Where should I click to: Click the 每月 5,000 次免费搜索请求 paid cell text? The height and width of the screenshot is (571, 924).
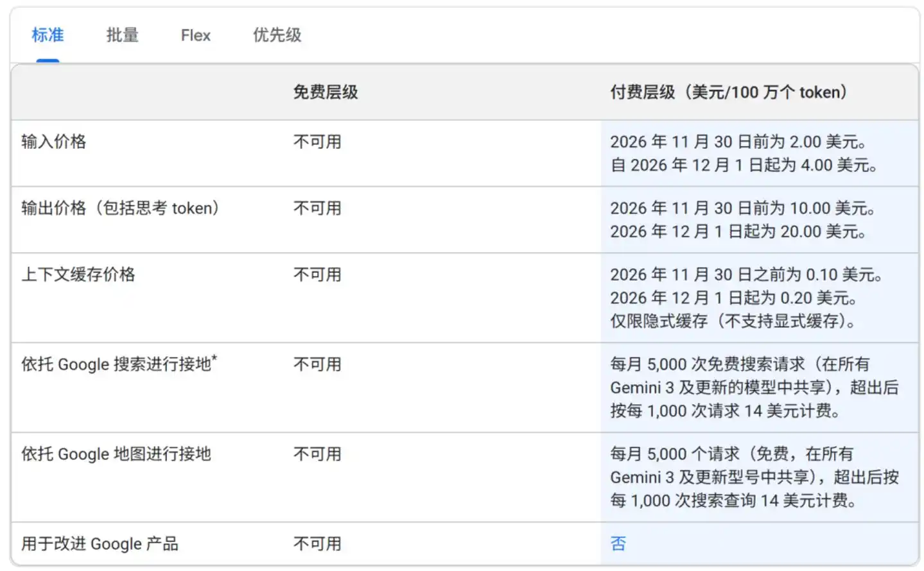tap(754, 388)
